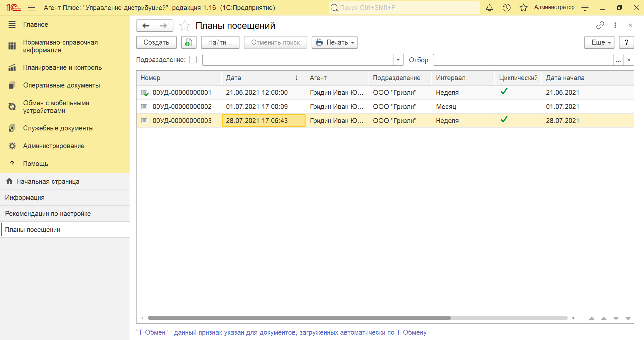
Task: Open Нормативно-справочная информация section
Action: tap(60, 46)
